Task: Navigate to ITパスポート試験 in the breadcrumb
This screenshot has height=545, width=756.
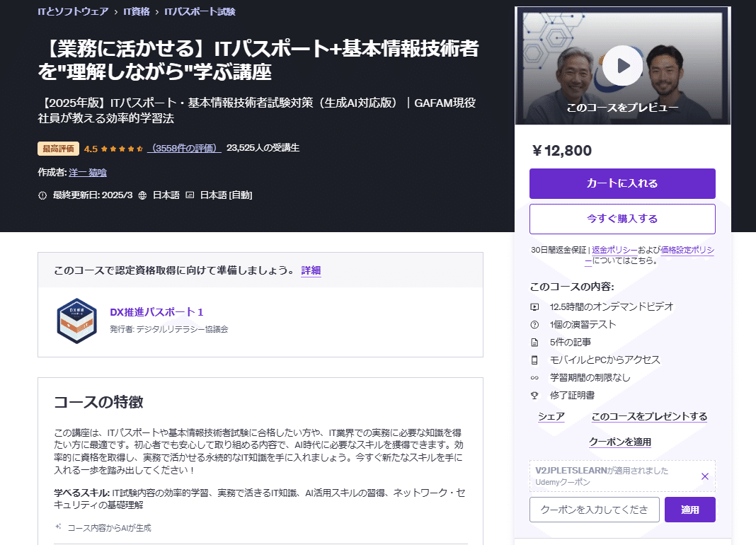Action: coord(199,11)
